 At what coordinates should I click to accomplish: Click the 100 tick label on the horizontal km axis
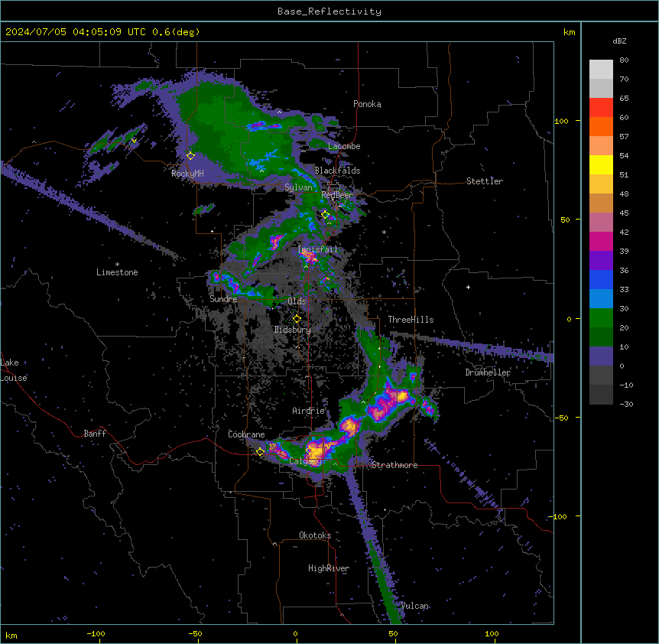492,633
